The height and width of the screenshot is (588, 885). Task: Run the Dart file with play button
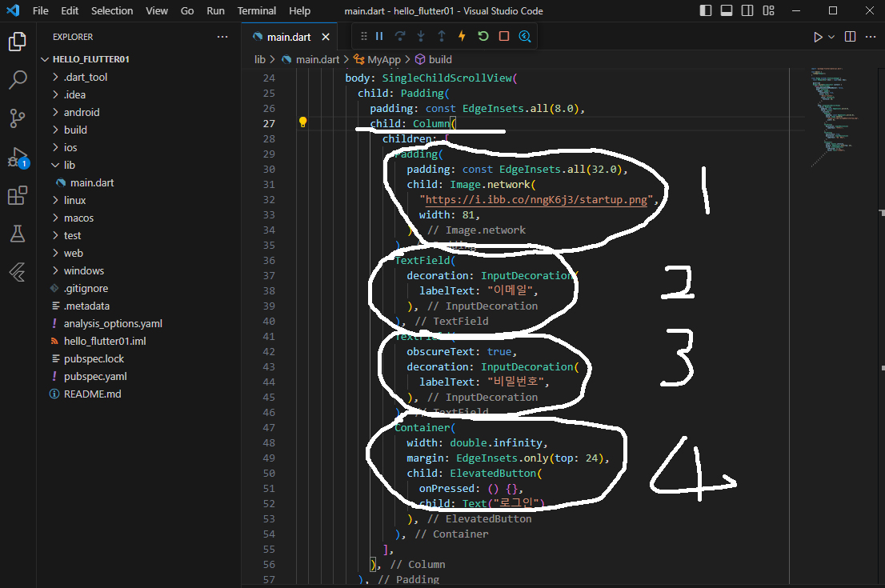[818, 37]
